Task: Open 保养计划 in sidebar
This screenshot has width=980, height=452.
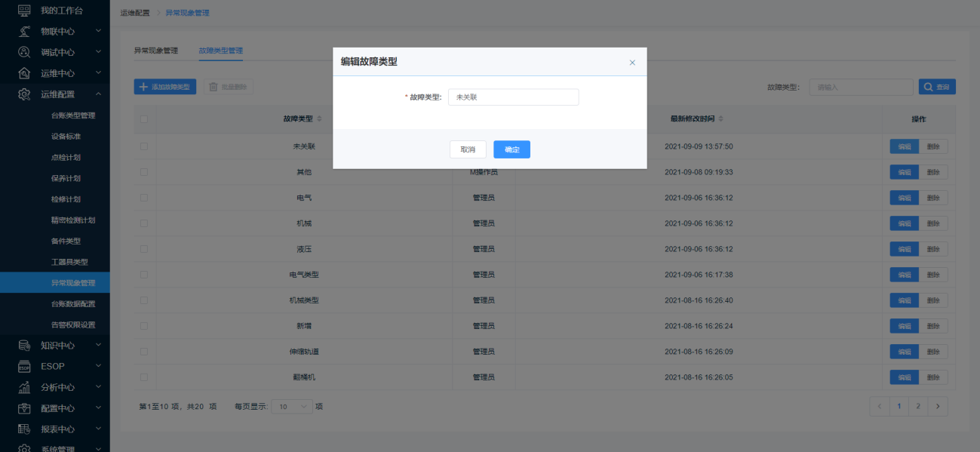Action: [x=66, y=178]
